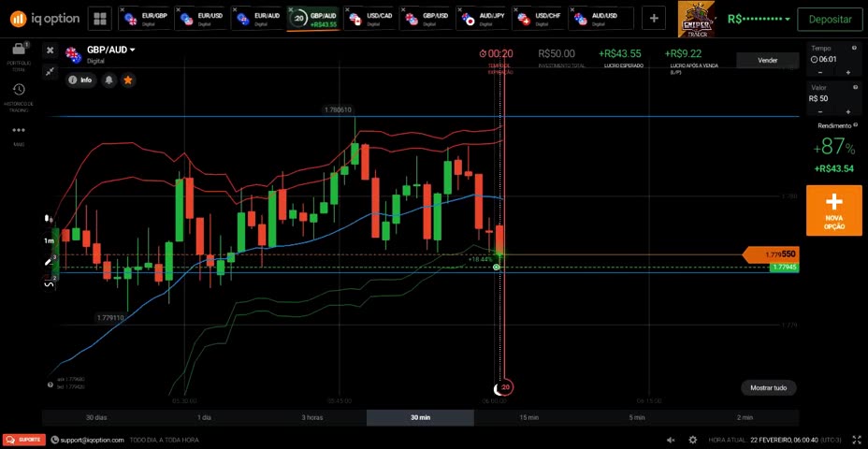Image resolution: width=868 pixels, height=449 pixels.
Task: Mute sound using the speaker icon
Action: [x=671, y=440]
